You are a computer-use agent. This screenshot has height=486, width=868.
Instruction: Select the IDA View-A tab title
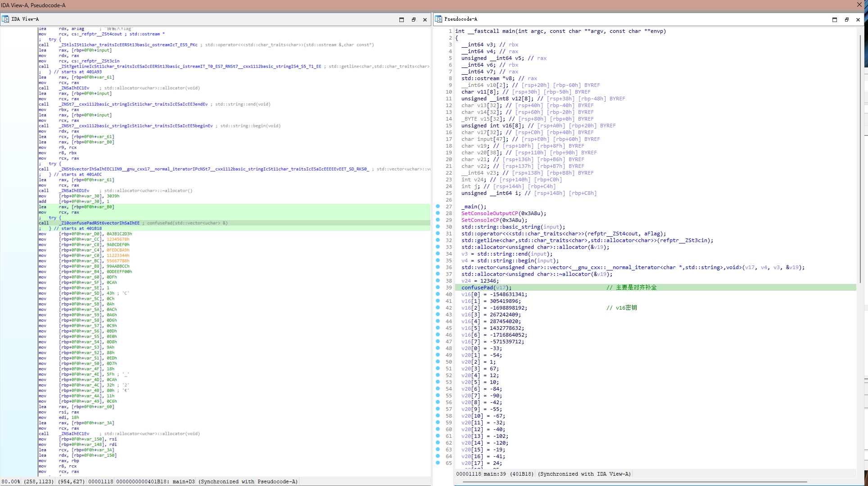pyautogui.click(x=25, y=19)
